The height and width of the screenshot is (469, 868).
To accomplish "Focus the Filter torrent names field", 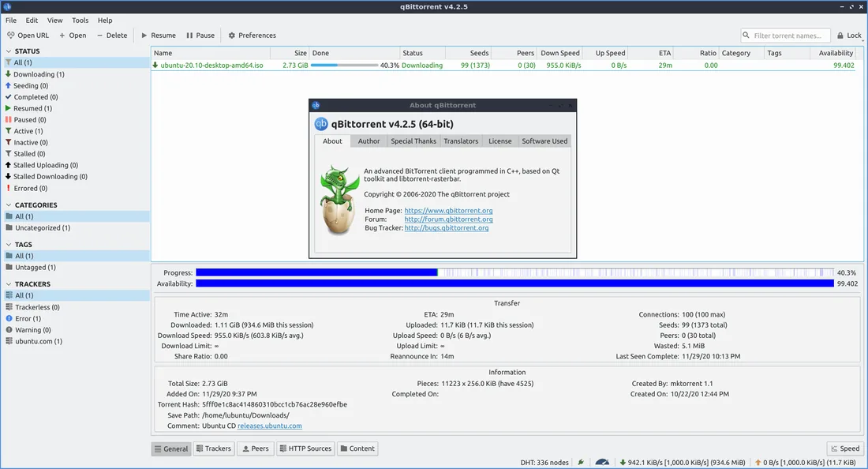I will [x=785, y=36].
